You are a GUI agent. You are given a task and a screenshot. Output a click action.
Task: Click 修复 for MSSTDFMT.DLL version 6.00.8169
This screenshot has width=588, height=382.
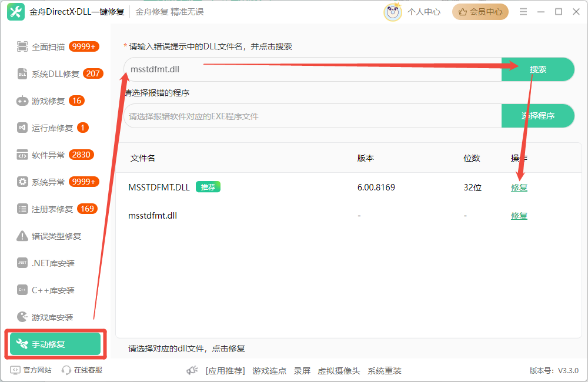[x=519, y=187]
